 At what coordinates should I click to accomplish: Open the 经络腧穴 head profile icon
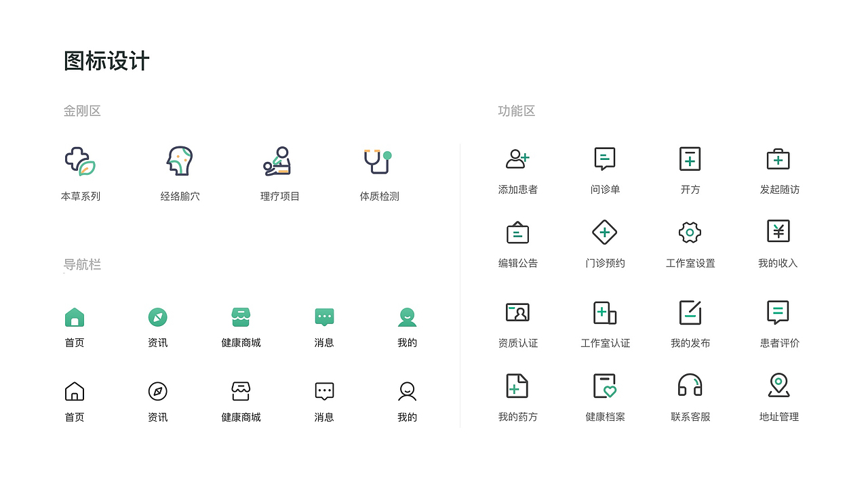click(180, 161)
